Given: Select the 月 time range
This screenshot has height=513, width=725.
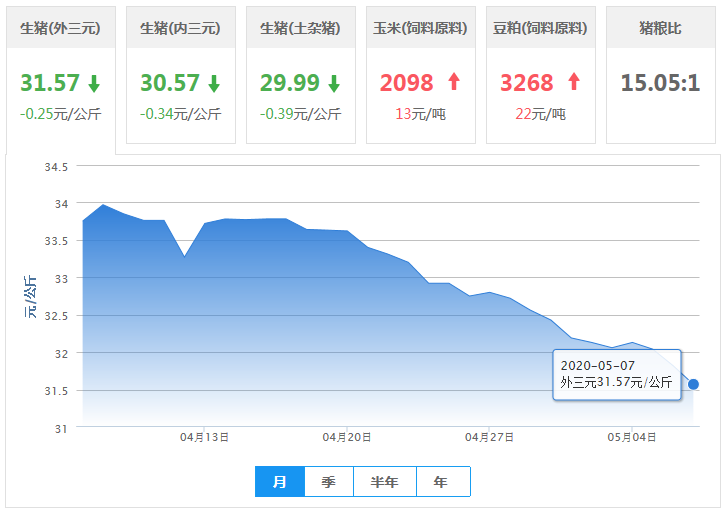Looking at the screenshot, I should point(280,482).
